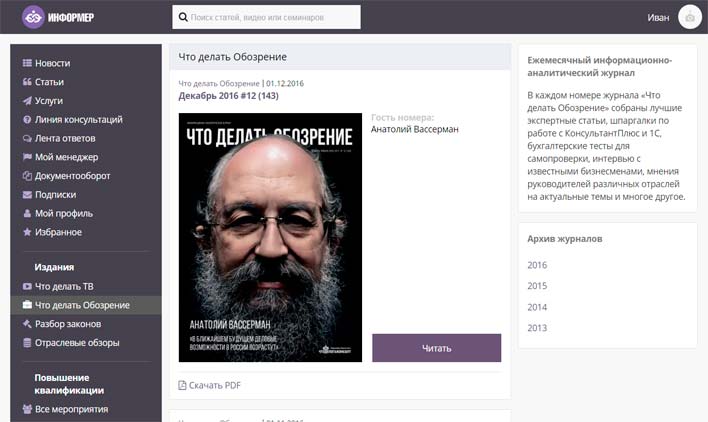Click the Новости list icon
Viewport: 708px width, 422px height.
27,63
